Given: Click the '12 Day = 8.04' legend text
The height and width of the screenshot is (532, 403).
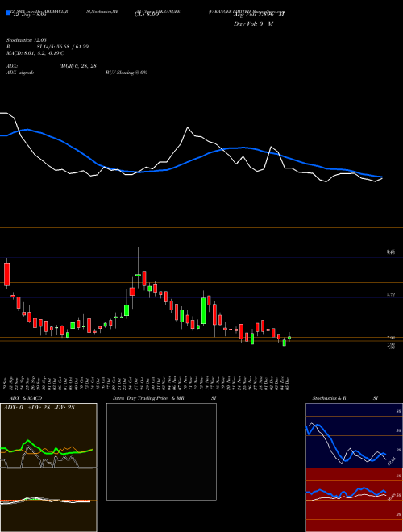Looking at the screenshot, I should pyautogui.click(x=30, y=15).
